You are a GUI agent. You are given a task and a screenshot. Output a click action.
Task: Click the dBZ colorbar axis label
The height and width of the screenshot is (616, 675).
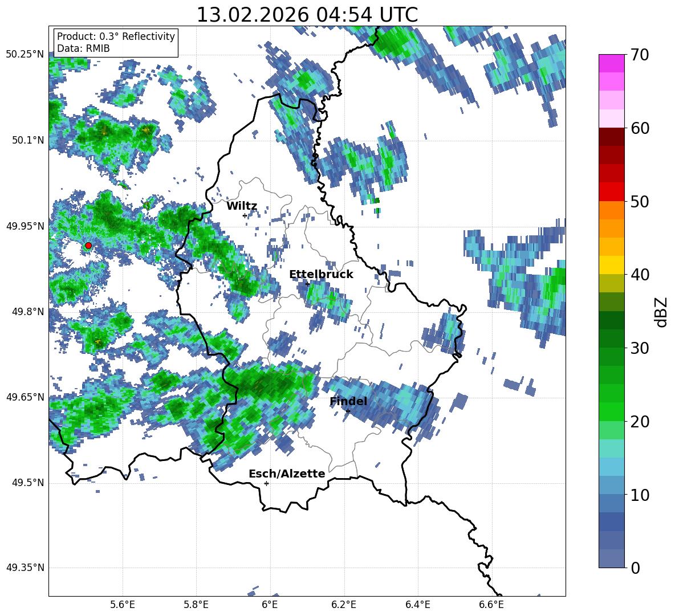point(662,312)
